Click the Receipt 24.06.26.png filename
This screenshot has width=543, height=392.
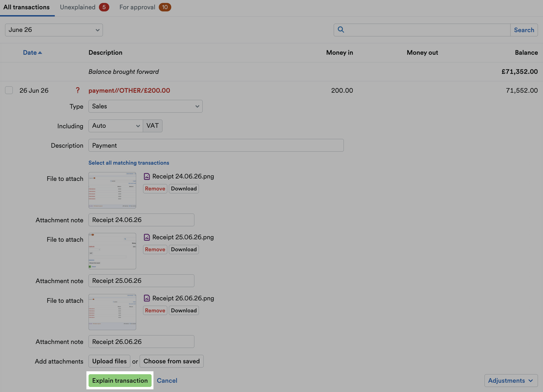183,176
